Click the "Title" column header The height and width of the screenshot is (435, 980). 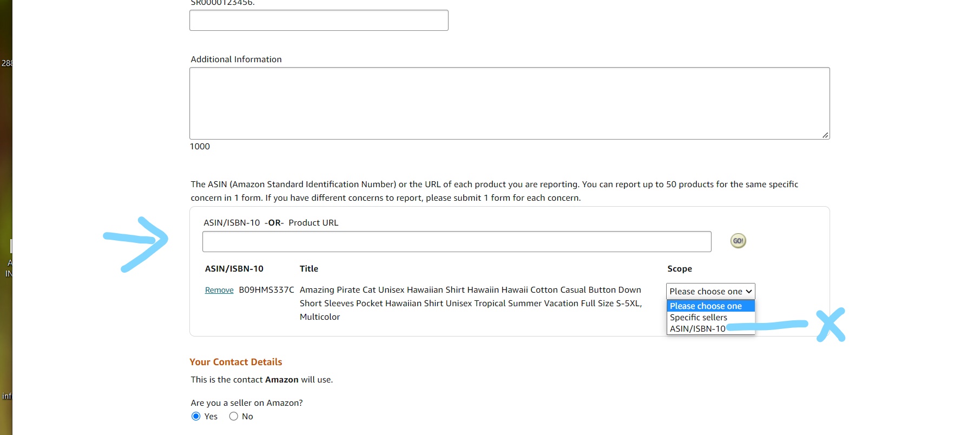309,269
